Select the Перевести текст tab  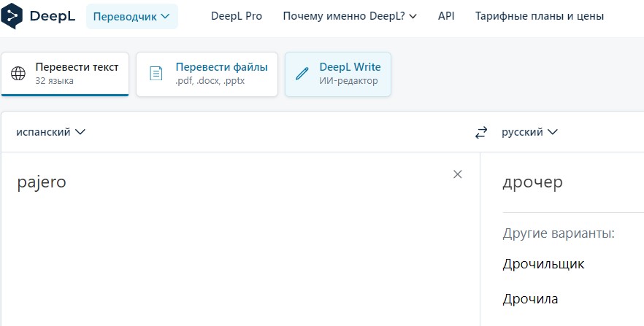pyautogui.click(x=65, y=74)
